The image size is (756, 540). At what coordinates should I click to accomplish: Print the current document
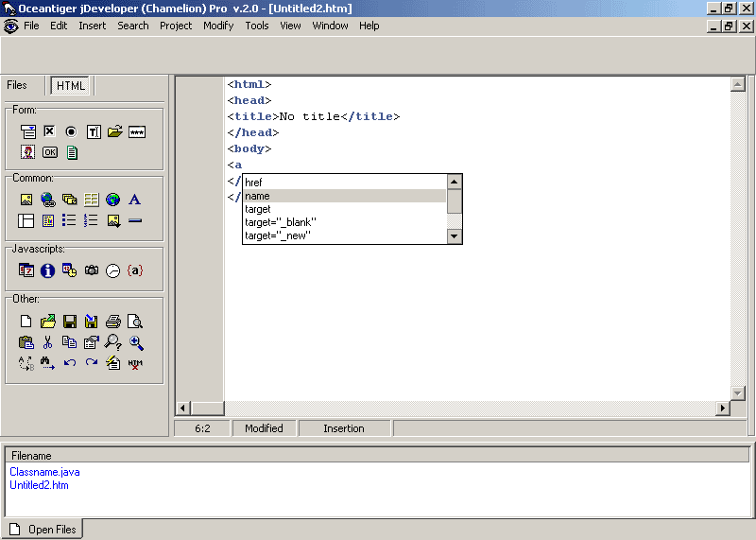click(113, 322)
